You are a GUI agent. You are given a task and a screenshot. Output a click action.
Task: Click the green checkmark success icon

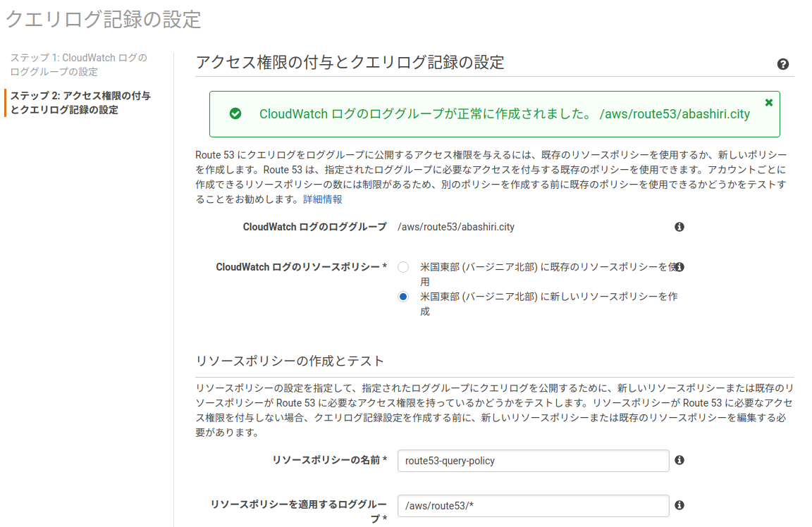235,113
